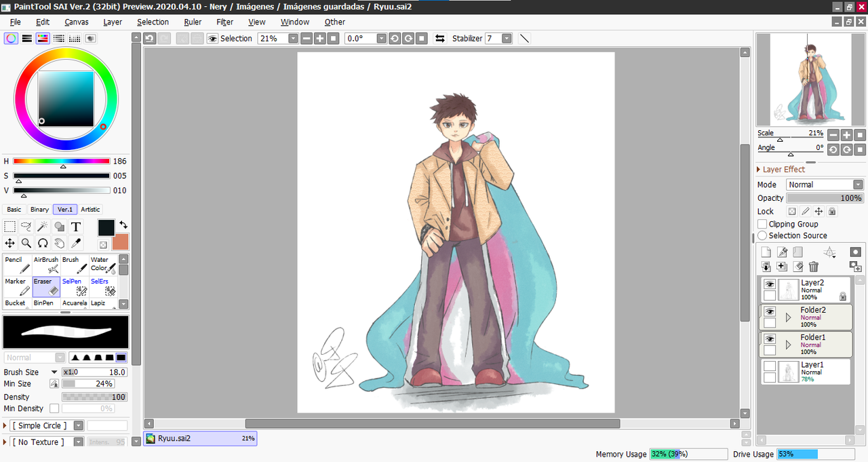Toggle the Min Density pressure checkbox
This screenshot has height=462, width=868.
point(54,408)
